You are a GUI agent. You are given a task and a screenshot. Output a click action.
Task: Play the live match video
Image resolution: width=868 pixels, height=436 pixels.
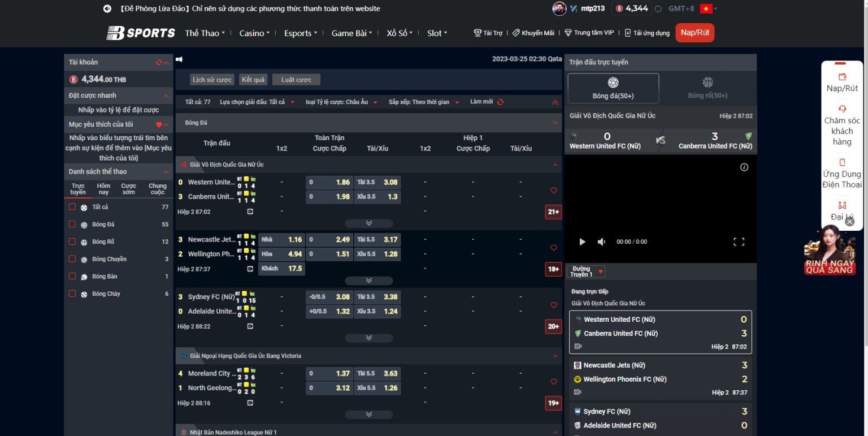coord(583,242)
